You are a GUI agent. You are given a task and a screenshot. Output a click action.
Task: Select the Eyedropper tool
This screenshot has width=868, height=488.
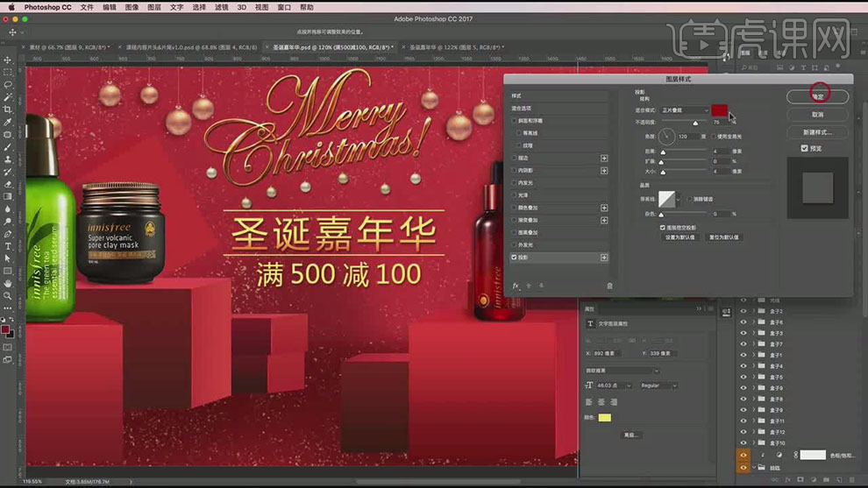8,122
